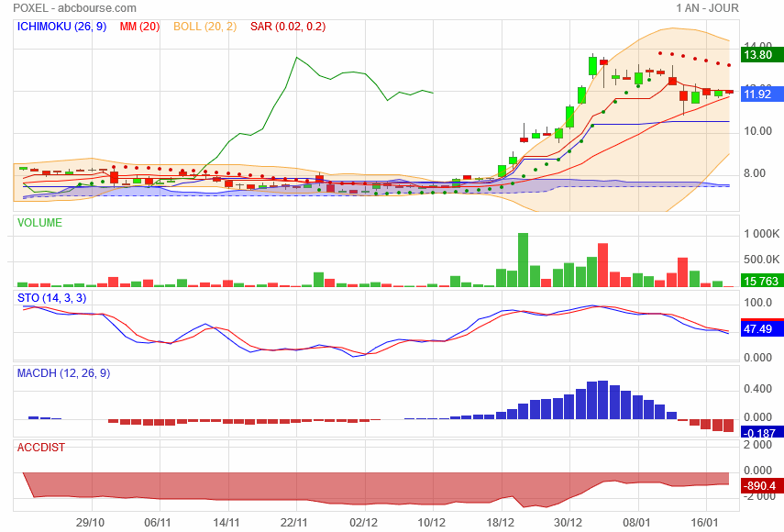Screen dimensions: 784x532
Task: Click the 100.0 stochastic axis label
Action: coord(758,303)
